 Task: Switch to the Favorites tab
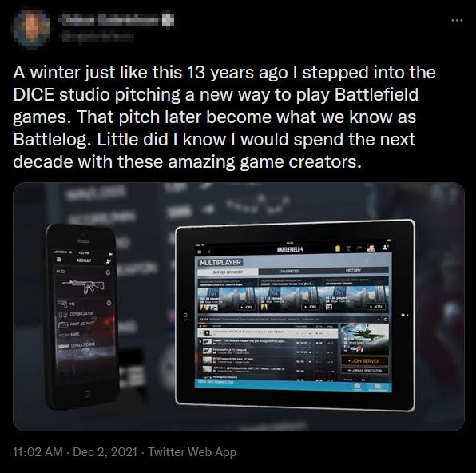[x=290, y=271]
